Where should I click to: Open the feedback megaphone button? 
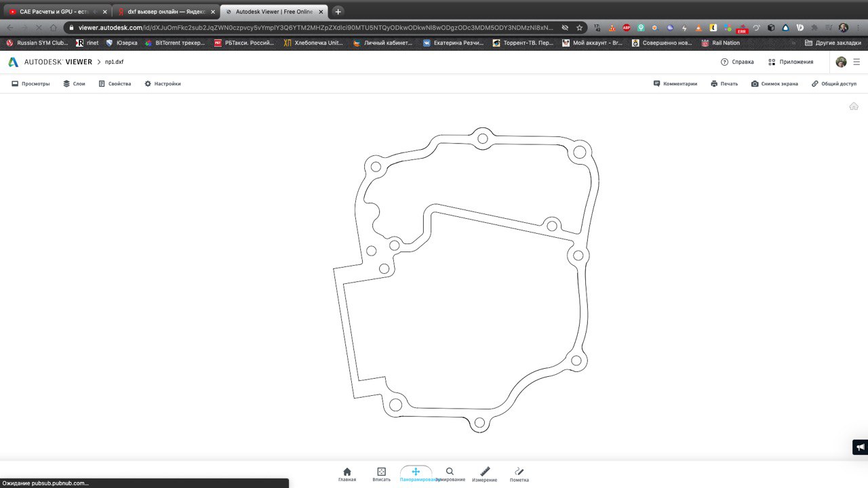[860, 447]
